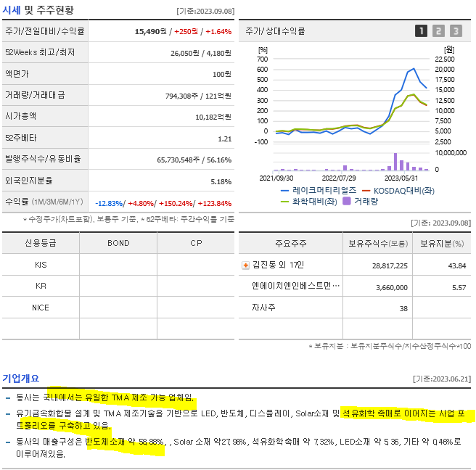476x470 pixels.
Task: Select the 5.18% foreign ownership value
Action: click(x=221, y=182)
